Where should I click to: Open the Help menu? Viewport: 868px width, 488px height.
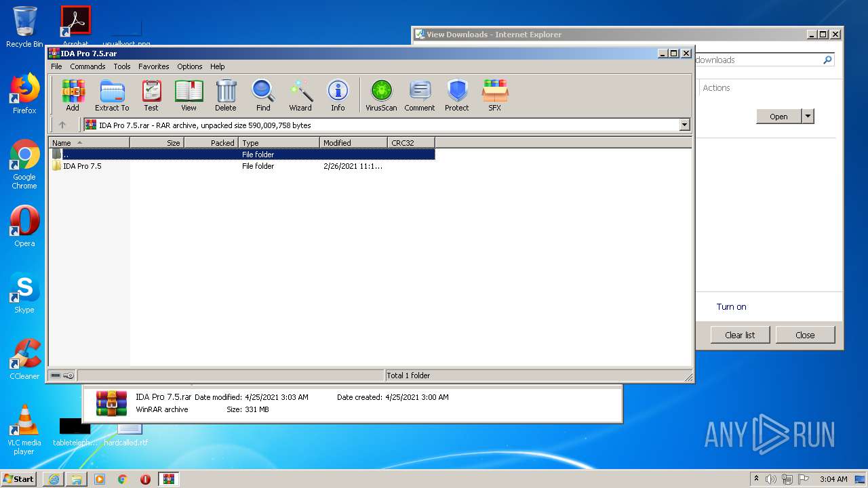[217, 66]
